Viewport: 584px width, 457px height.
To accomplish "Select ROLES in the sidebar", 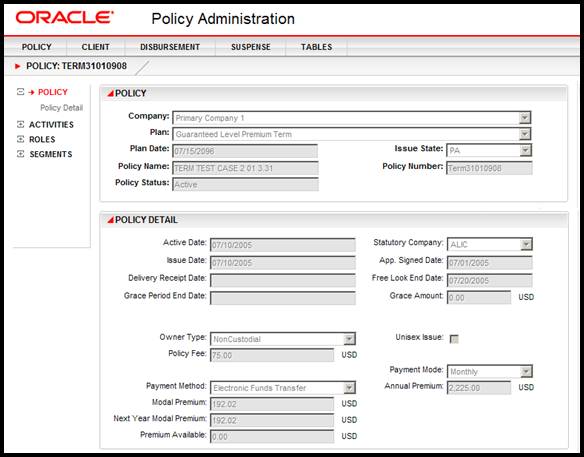I will pyautogui.click(x=42, y=139).
